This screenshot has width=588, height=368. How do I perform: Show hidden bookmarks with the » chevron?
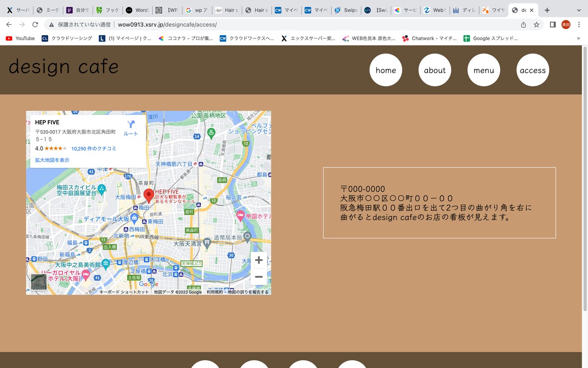pyautogui.click(x=578, y=38)
